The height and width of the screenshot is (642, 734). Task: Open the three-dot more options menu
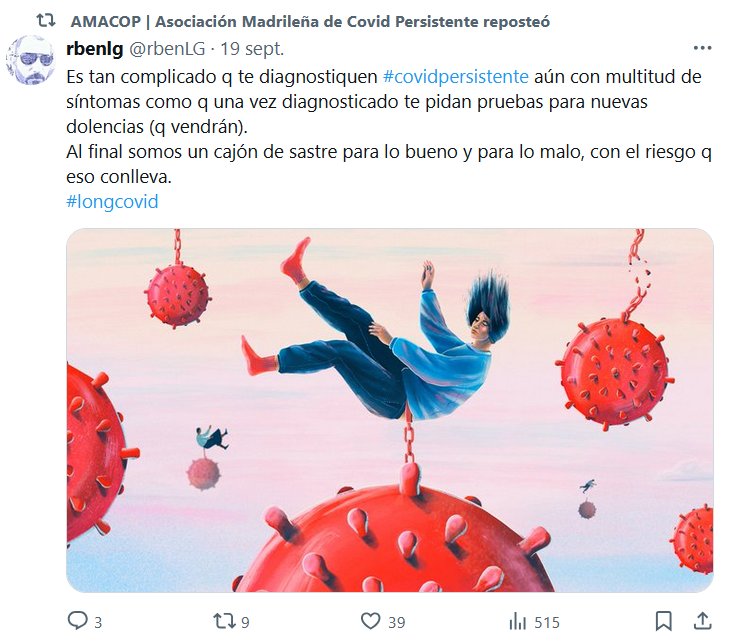702,48
